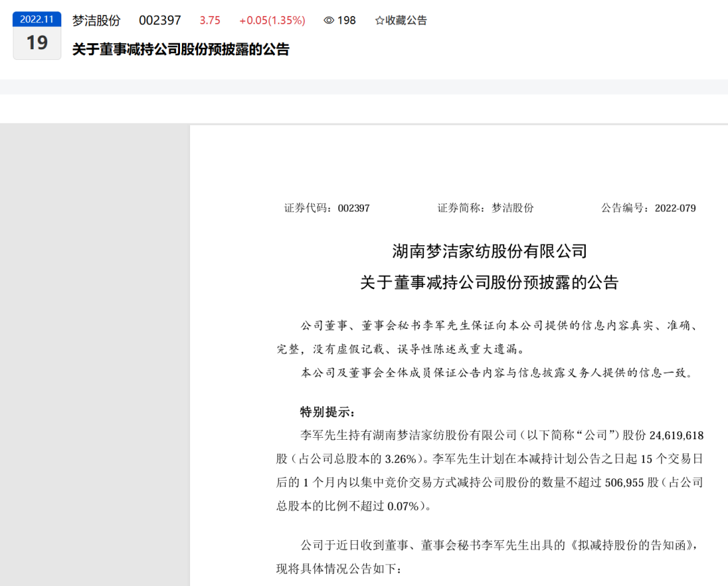The width and height of the screenshot is (728, 586).
Task: Click the 2022.11 date badge
Action: 37,20
